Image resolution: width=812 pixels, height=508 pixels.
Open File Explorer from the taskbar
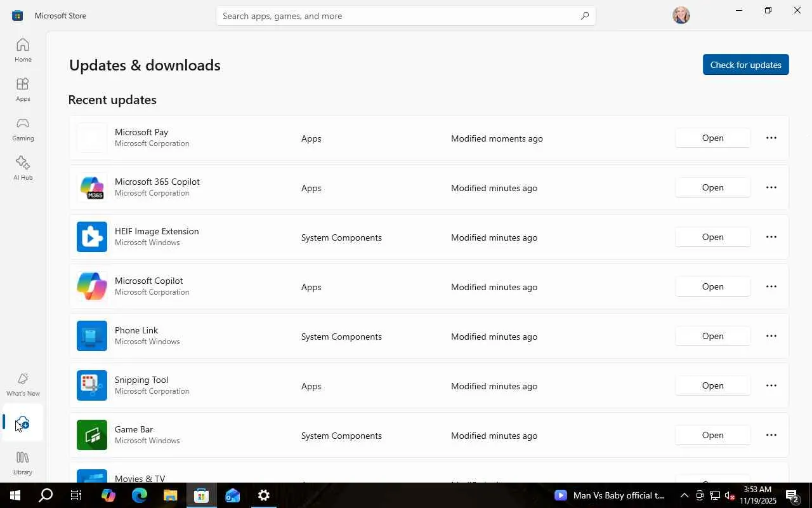pos(170,495)
